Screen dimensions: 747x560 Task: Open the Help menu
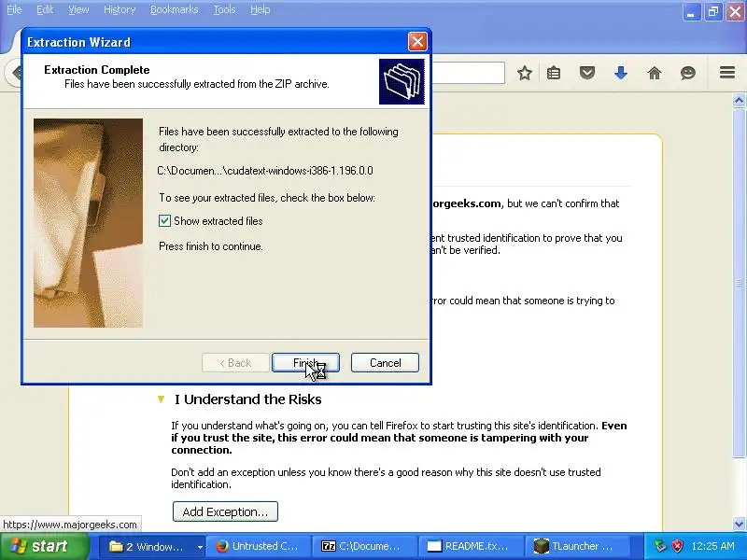click(261, 9)
